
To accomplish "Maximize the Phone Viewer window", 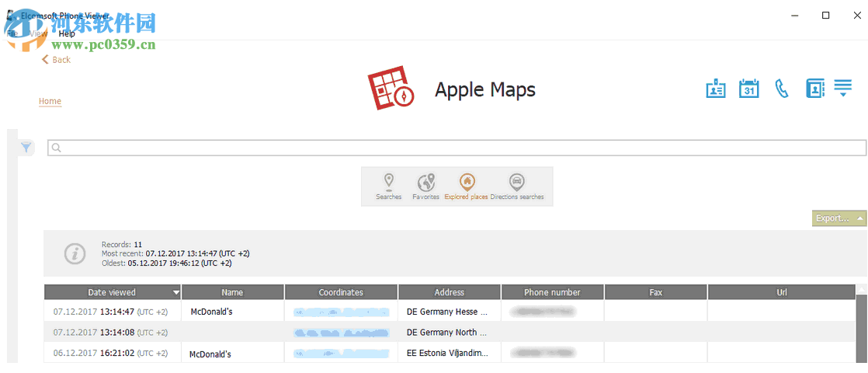I will pyautogui.click(x=825, y=16).
